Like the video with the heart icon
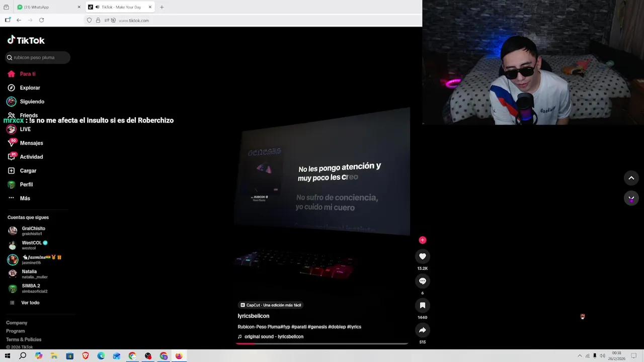 (423, 256)
